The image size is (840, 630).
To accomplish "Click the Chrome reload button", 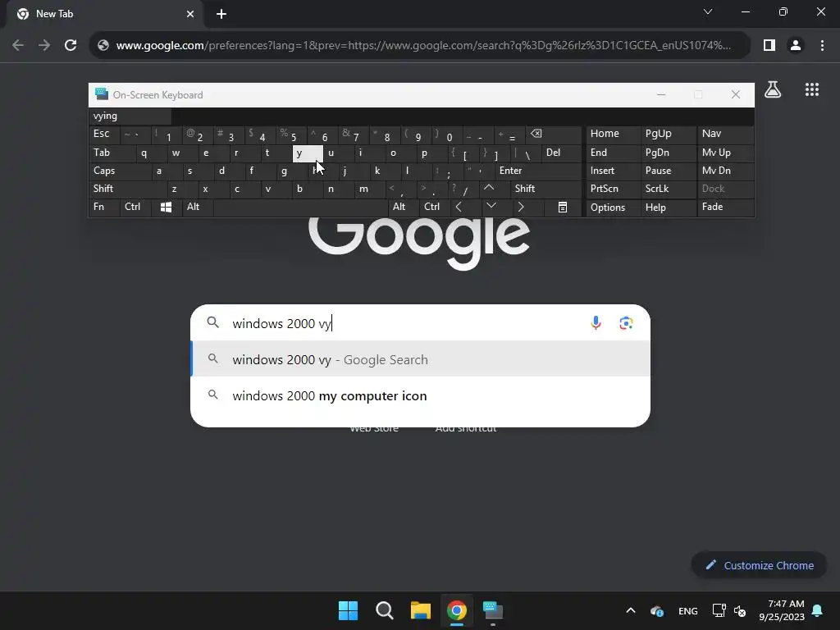I will pyautogui.click(x=71, y=46).
